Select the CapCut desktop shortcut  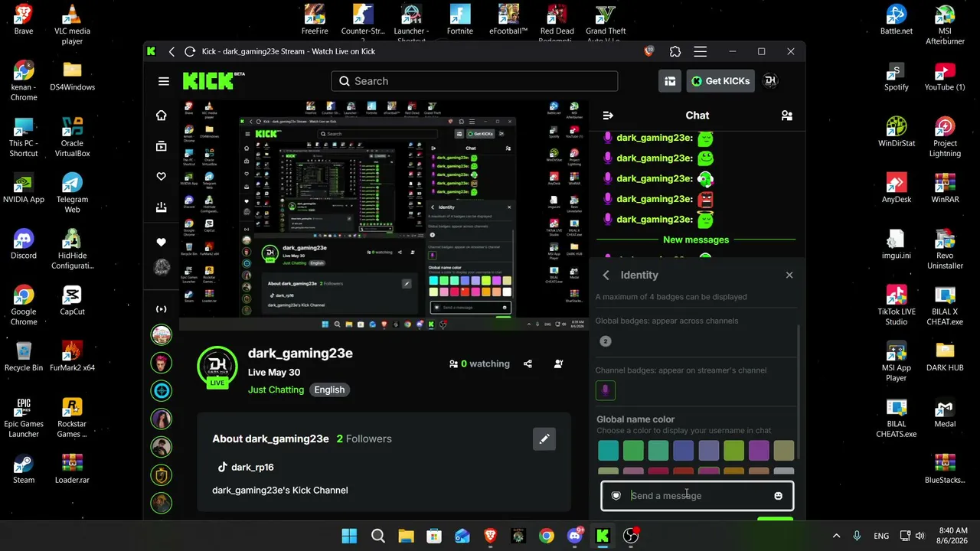point(72,301)
